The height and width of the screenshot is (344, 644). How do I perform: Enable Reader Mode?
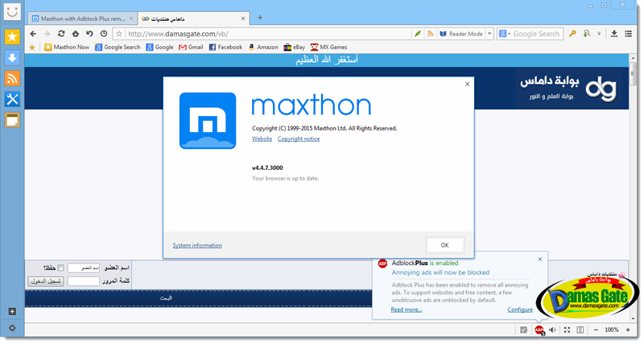[460, 34]
